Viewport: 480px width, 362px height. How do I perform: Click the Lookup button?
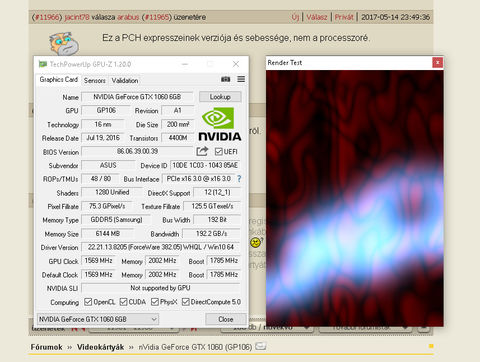coord(220,97)
